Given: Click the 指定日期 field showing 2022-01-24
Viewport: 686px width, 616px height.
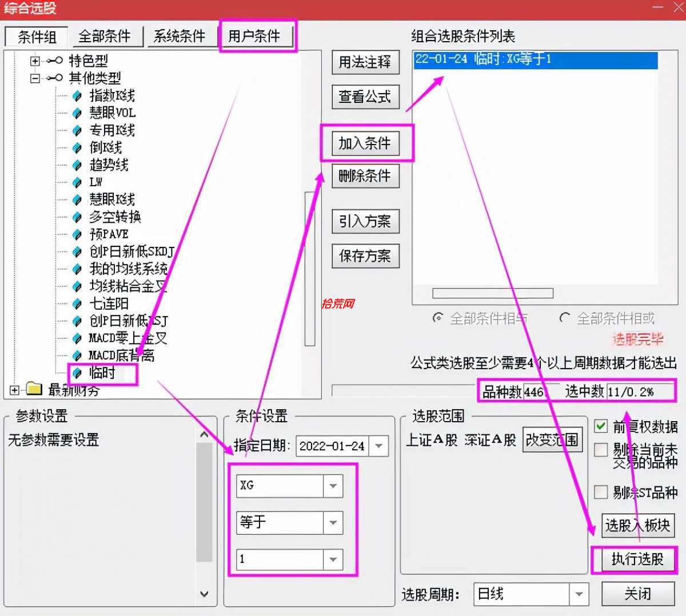Looking at the screenshot, I should click(x=333, y=446).
